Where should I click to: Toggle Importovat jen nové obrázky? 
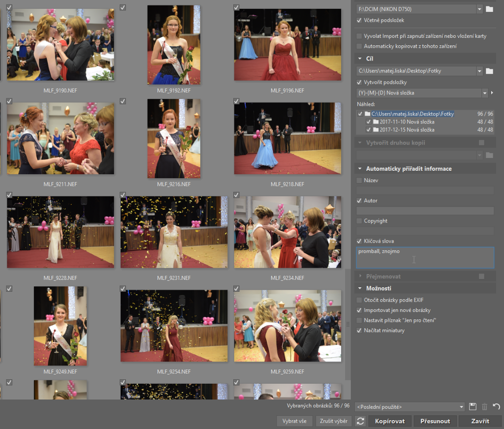[359, 310]
